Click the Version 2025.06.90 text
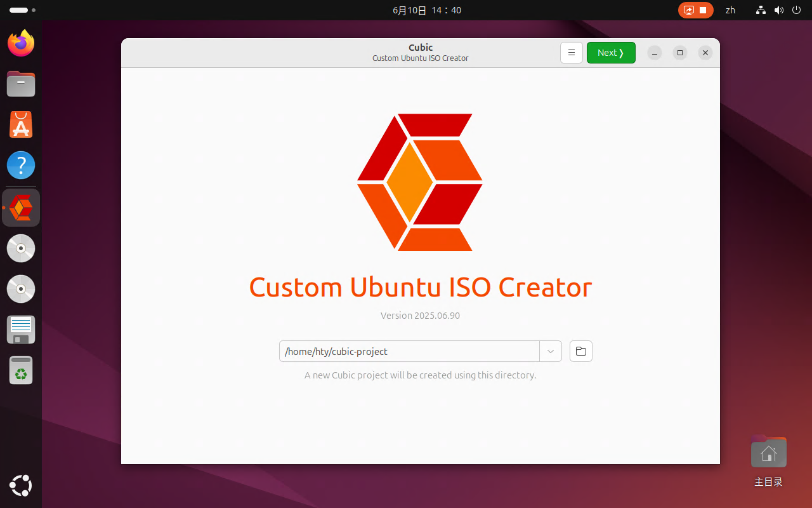Image resolution: width=812 pixels, height=508 pixels. click(420, 316)
